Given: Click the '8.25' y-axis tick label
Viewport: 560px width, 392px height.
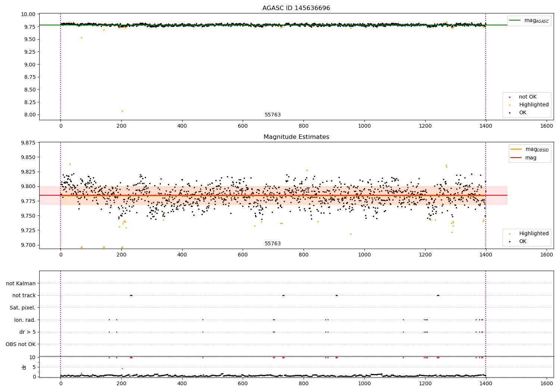Looking at the screenshot, I should pos(30,102).
